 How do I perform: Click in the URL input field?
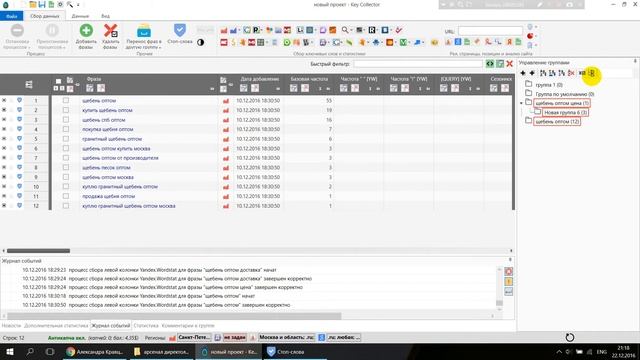tap(490, 31)
